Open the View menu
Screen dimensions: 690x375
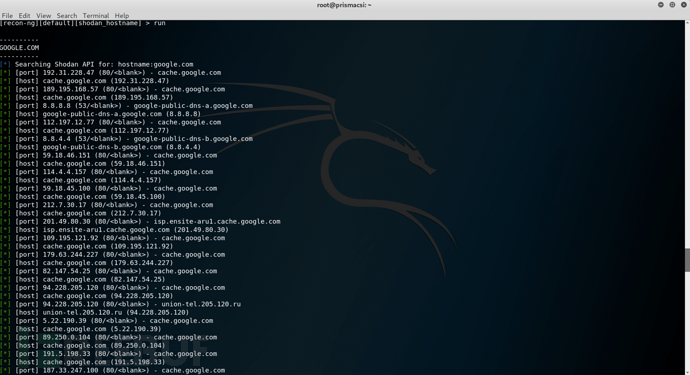44,15
